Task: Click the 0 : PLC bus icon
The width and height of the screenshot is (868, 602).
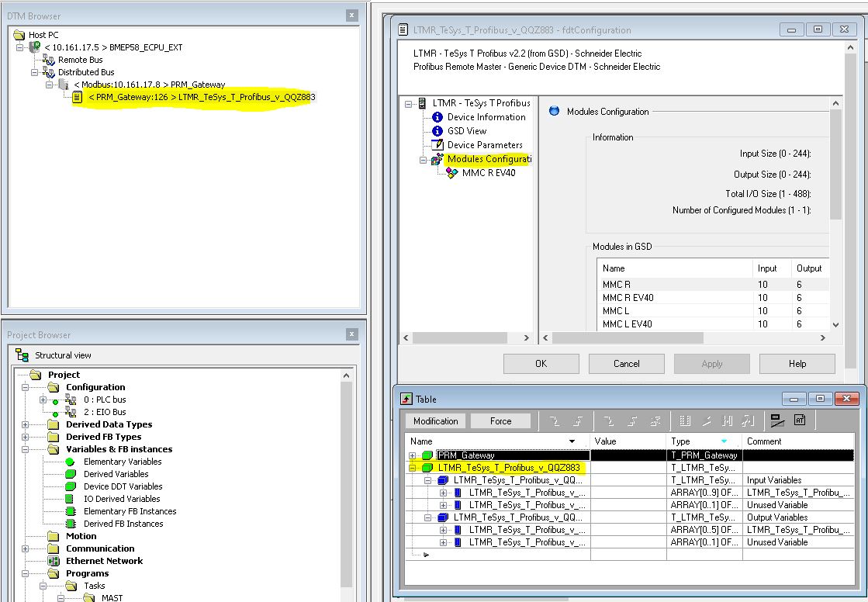Action: [71, 400]
